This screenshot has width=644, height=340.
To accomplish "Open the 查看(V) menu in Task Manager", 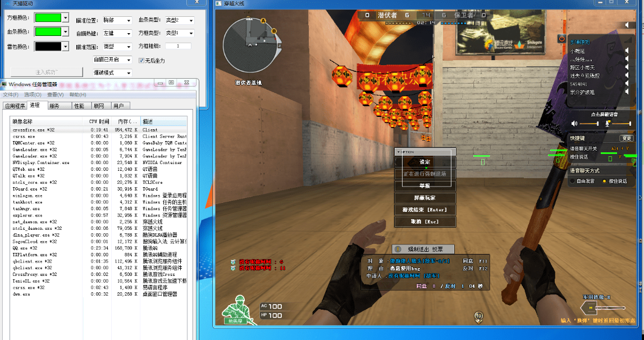I will point(56,94).
